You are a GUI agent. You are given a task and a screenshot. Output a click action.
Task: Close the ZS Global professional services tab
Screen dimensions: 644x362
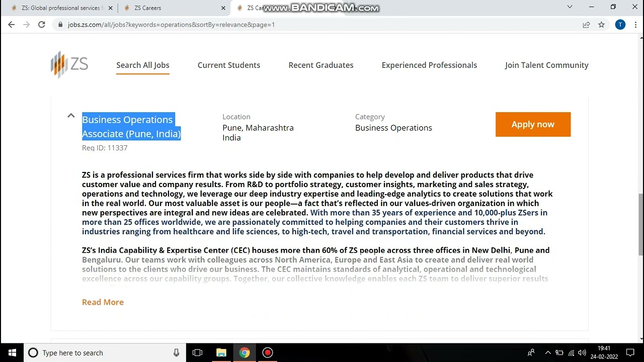coord(110,8)
